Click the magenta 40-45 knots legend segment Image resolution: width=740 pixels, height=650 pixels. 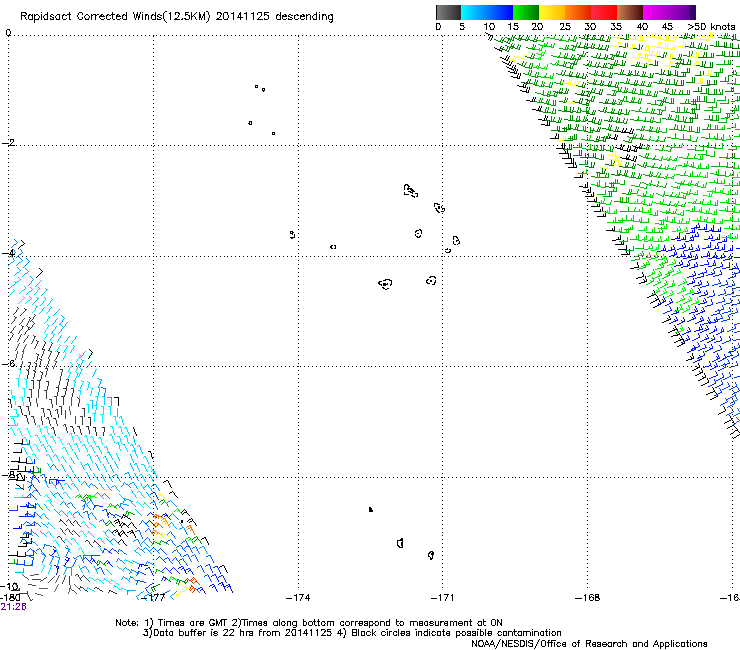click(x=656, y=12)
